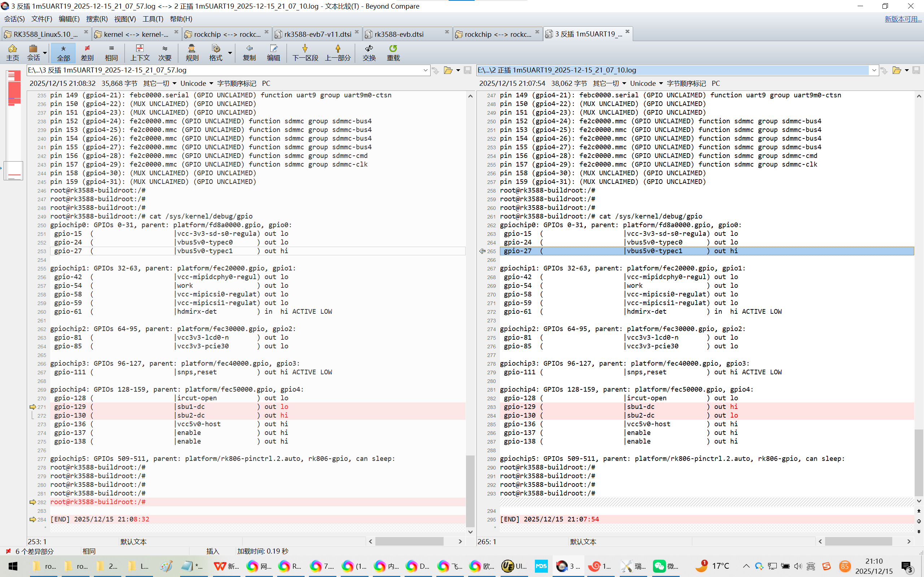Toggle Show All (全部) display filter
This screenshot has width=924, height=577.
point(64,52)
